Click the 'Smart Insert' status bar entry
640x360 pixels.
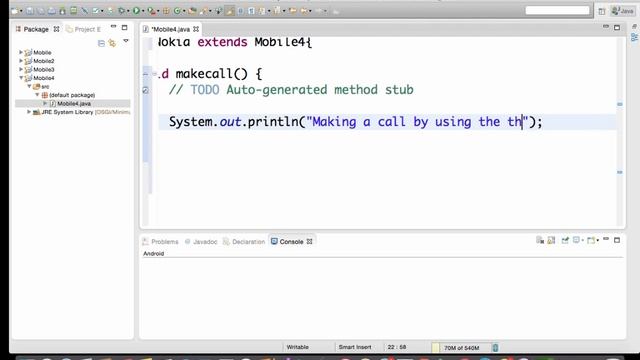click(355, 347)
